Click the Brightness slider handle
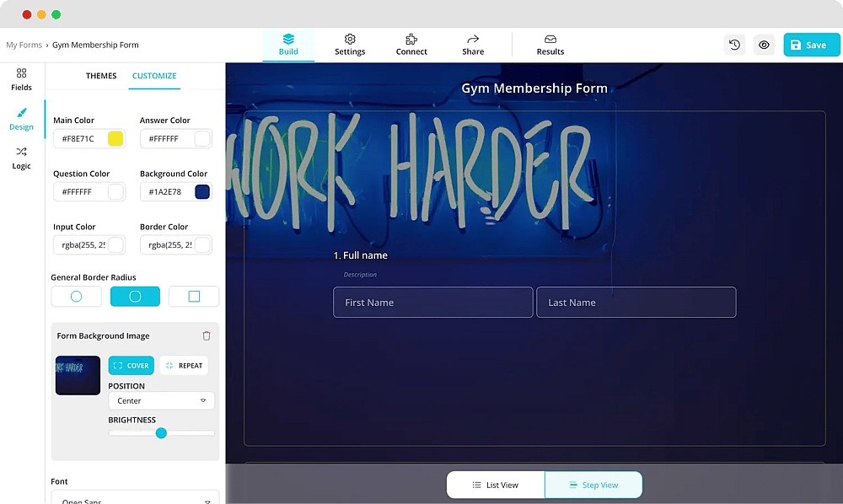The height and width of the screenshot is (504, 843). pyautogui.click(x=161, y=433)
